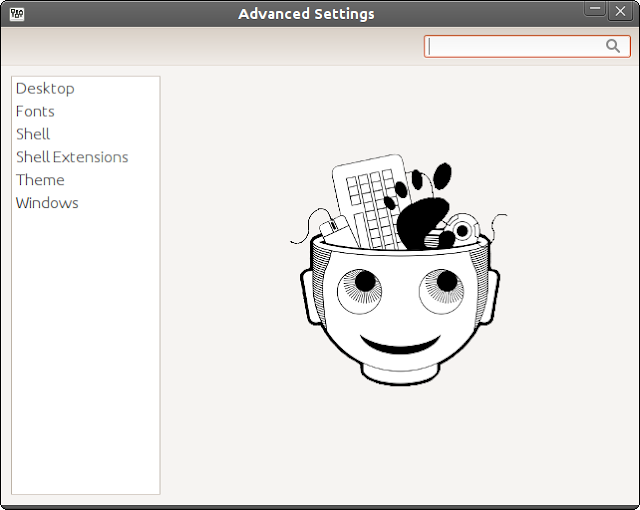Click into the search text field
This screenshot has height=510, width=640.
coord(527,47)
